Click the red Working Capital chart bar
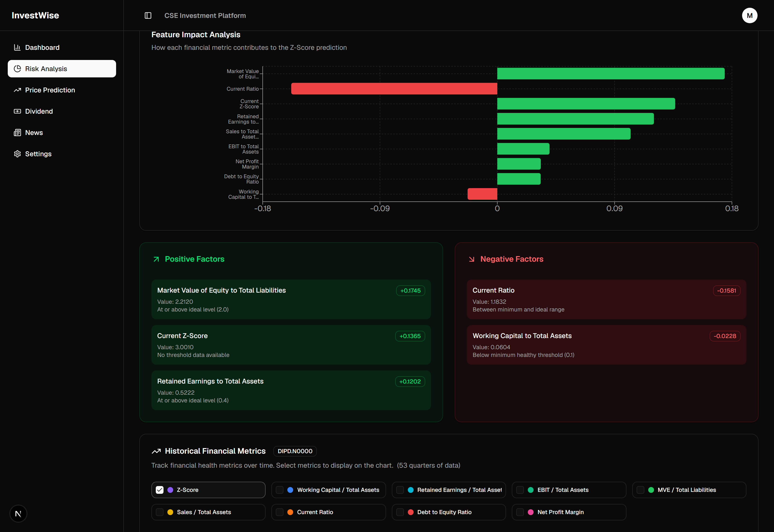 (482, 194)
